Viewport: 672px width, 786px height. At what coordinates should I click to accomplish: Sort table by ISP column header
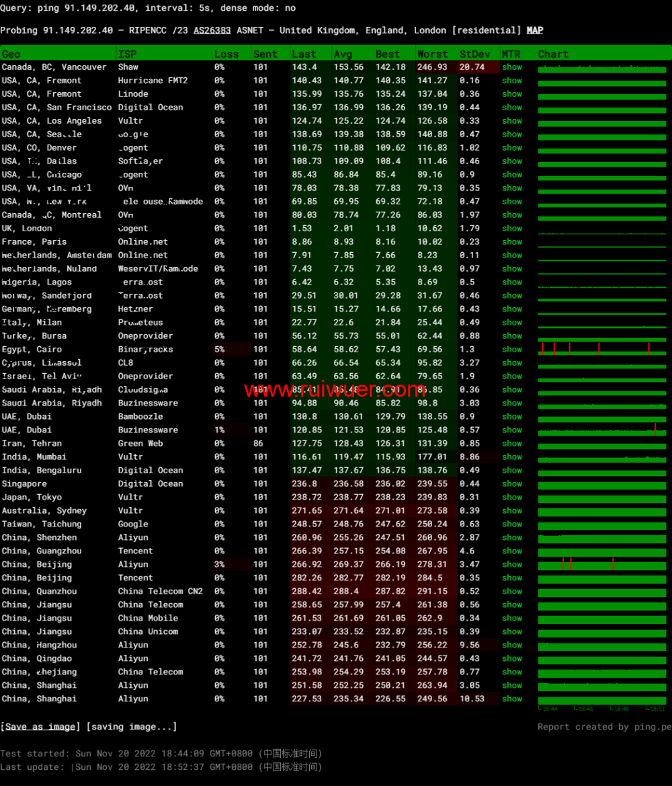127,54
